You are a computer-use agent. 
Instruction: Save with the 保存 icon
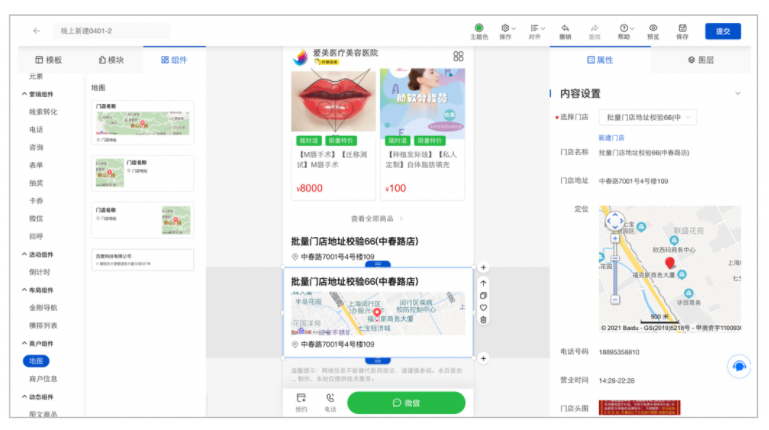(682, 31)
